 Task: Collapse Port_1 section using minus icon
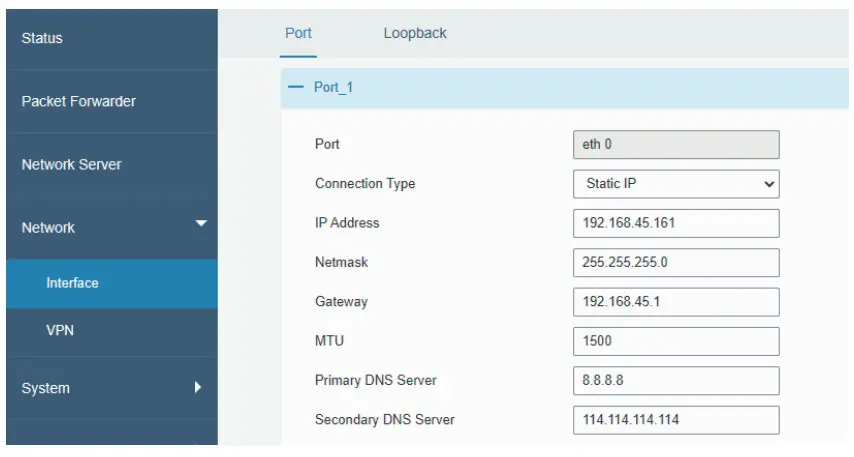pyautogui.click(x=295, y=87)
